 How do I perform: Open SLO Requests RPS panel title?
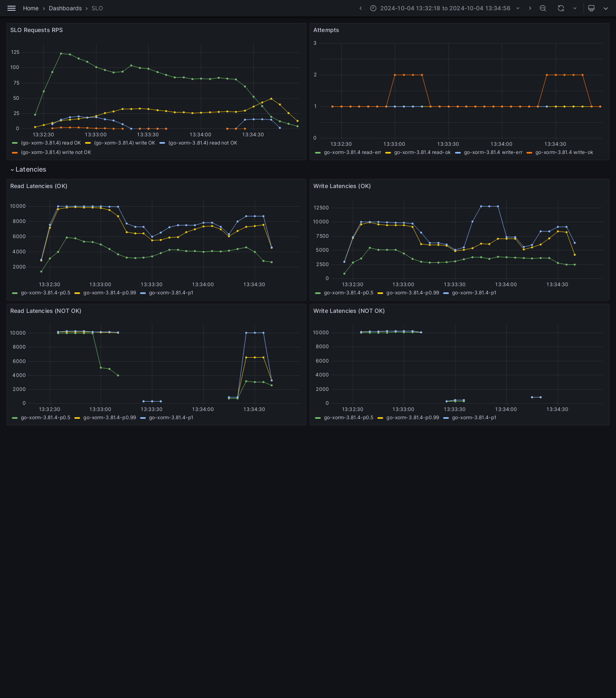click(37, 30)
